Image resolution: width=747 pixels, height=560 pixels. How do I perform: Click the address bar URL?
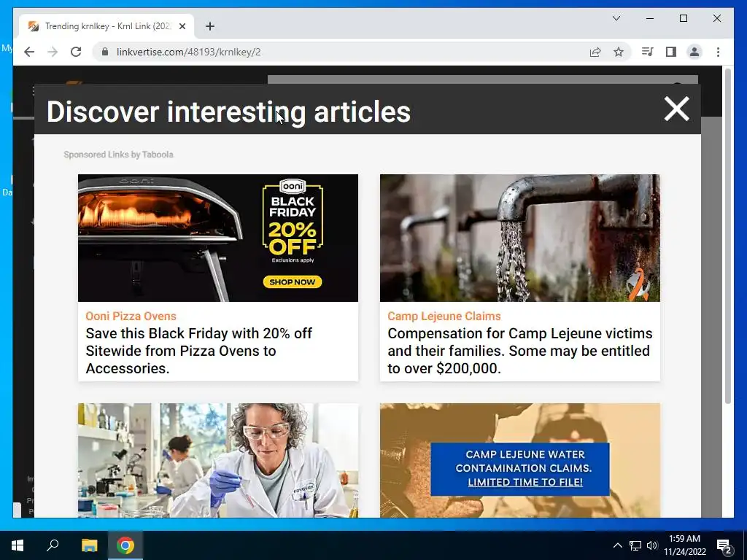189,52
